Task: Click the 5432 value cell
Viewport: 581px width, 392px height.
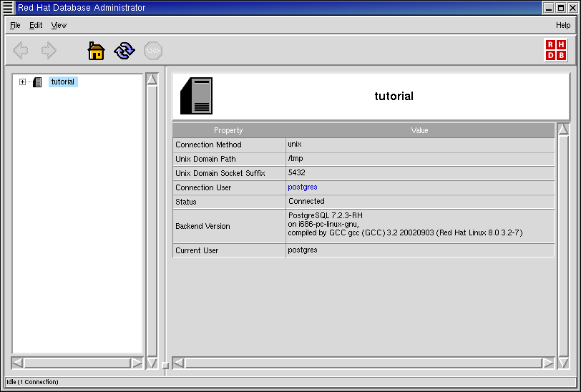Action: 420,173
